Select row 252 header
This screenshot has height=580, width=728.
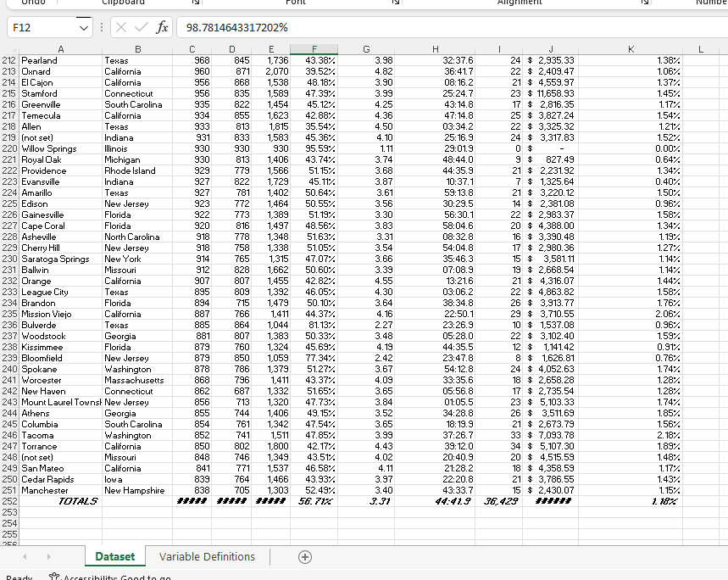pos(9,501)
